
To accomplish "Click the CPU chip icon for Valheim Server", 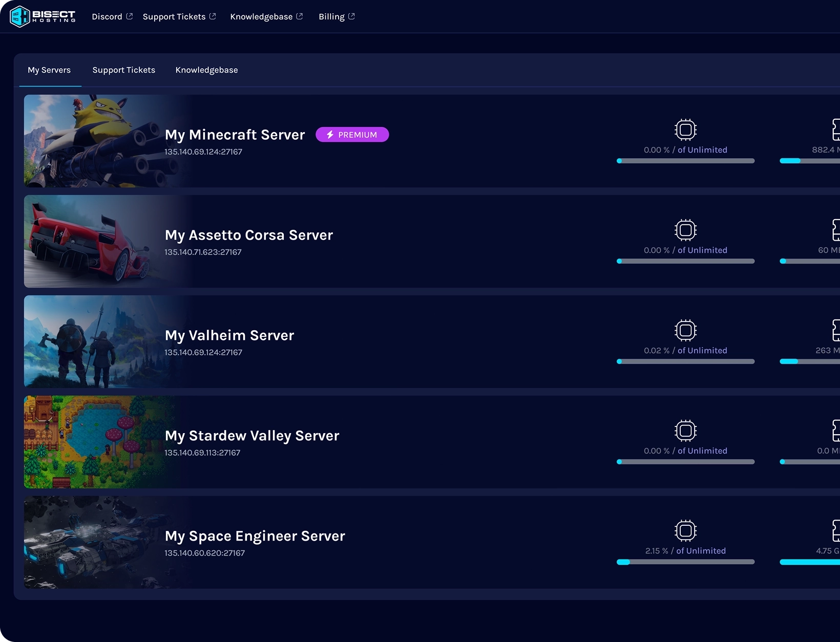I will pyautogui.click(x=686, y=330).
